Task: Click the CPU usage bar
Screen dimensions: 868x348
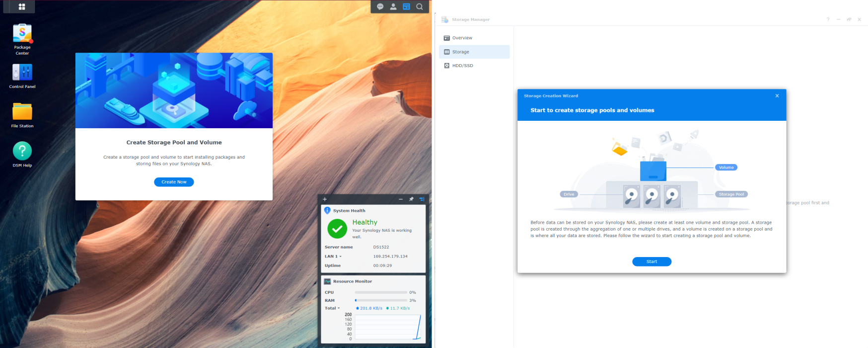Action: pyautogui.click(x=381, y=292)
